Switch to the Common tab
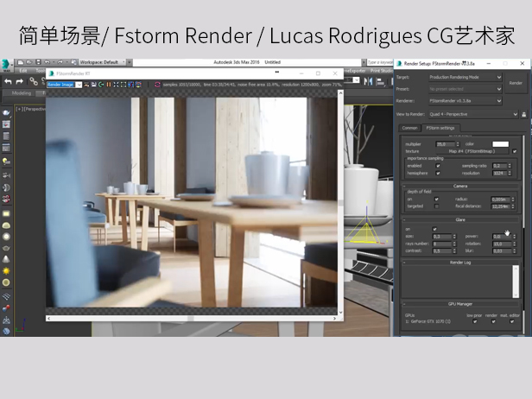 click(x=409, y=128)
